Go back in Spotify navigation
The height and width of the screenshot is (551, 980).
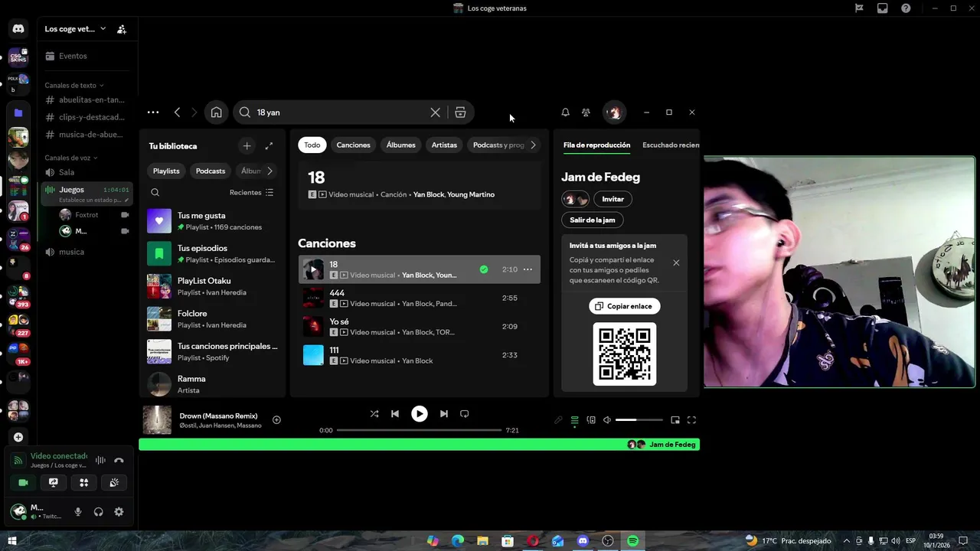(177, 112)
